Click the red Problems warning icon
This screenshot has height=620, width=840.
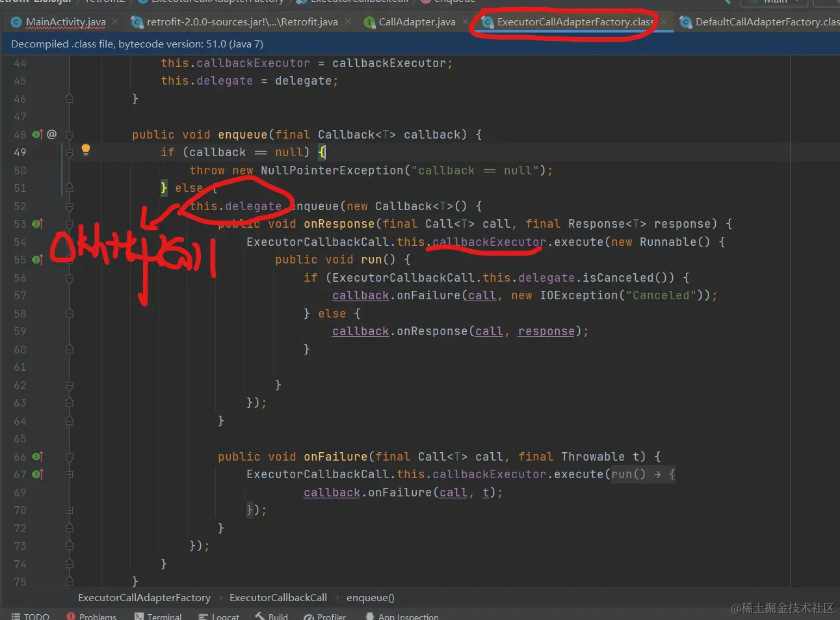click(71, 616)
